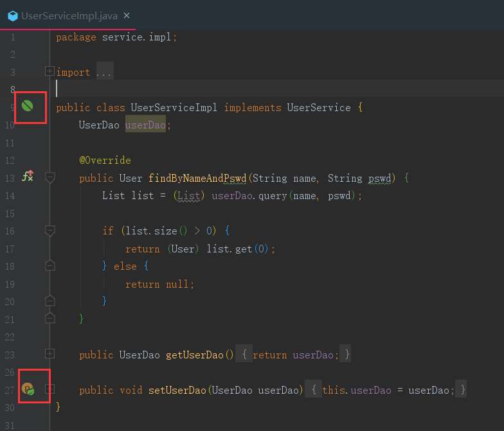The height and width of the screenshot is (431, 504).
Task: Click 'list.get(0)' on line 17
Action: tap(237, 249)
